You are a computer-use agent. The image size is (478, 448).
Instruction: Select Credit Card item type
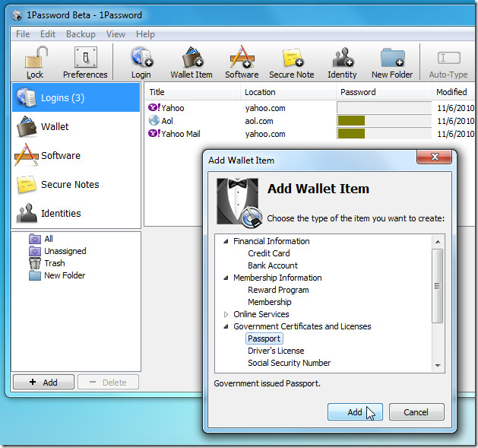point(269,253)
